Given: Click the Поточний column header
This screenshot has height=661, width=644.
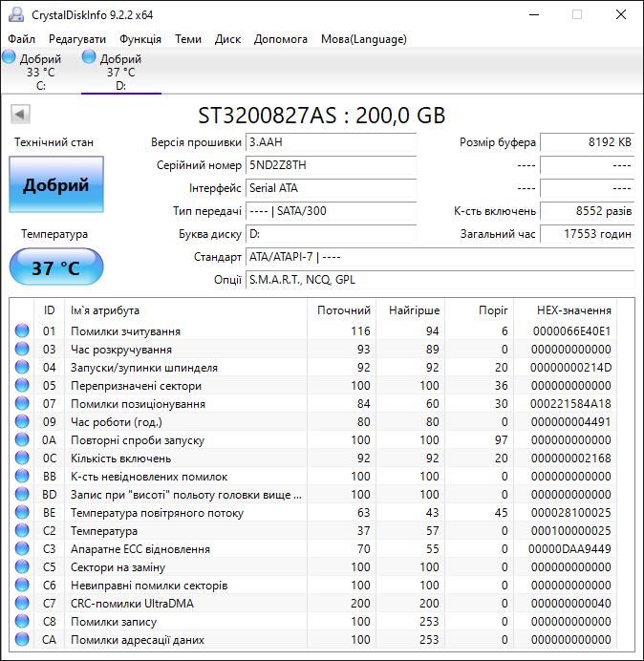Looking at the screenshot, I should click(x=341, y=310).
